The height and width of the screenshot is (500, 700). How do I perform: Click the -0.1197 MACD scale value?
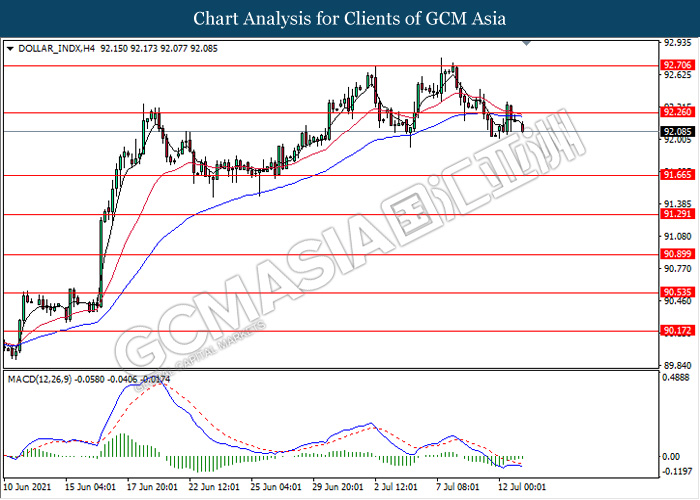click(678, 471)
